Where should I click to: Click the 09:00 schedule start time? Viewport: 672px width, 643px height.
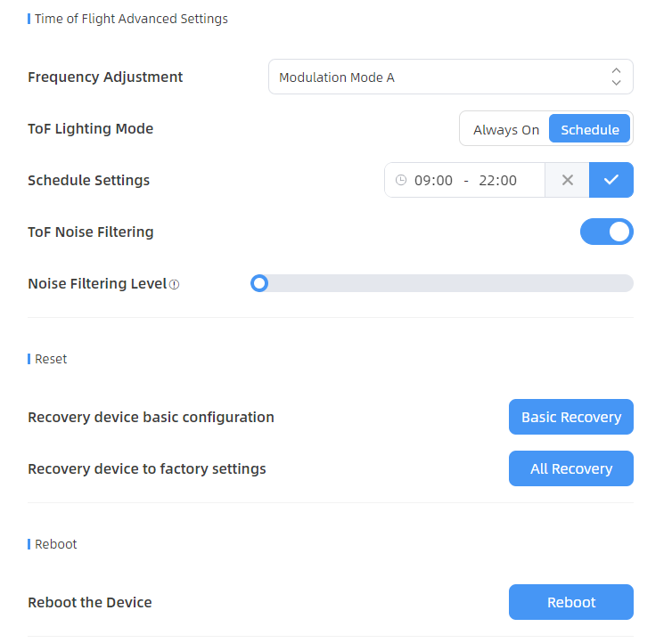click(x=434, y=180)
